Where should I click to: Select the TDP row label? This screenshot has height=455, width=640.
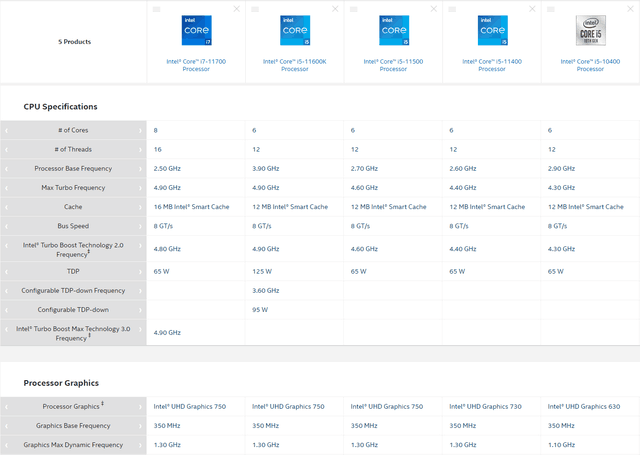click(73, 271)
